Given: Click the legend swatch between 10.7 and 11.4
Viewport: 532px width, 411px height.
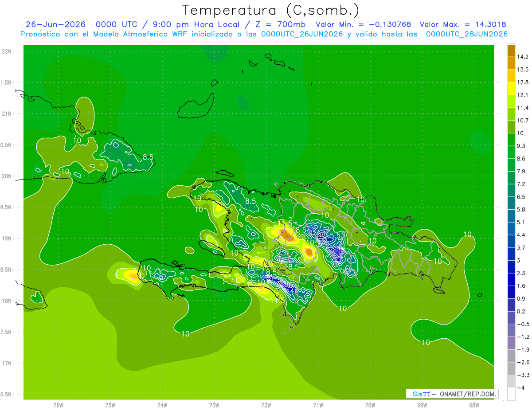Looking at the screenshot, I should pyautogui.click(x=511, y=114).
